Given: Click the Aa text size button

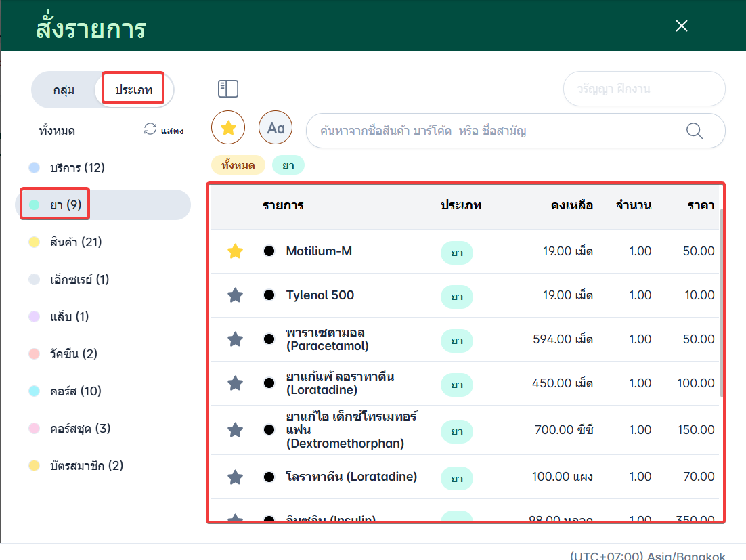Looking at the screenshot, I should pyautogui.click(x=276, y=127).
